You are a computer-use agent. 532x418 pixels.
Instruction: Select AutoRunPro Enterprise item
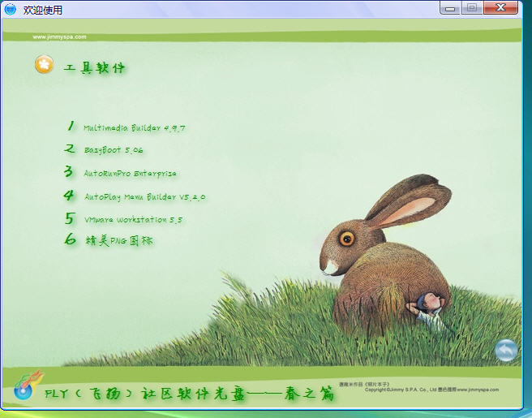pos(130,174)
